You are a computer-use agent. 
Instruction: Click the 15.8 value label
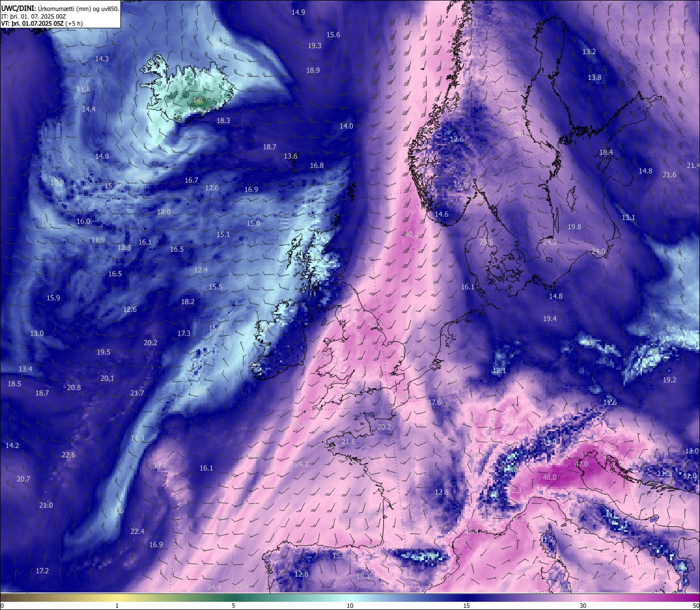pyautogui.click(x=339, y=555)
